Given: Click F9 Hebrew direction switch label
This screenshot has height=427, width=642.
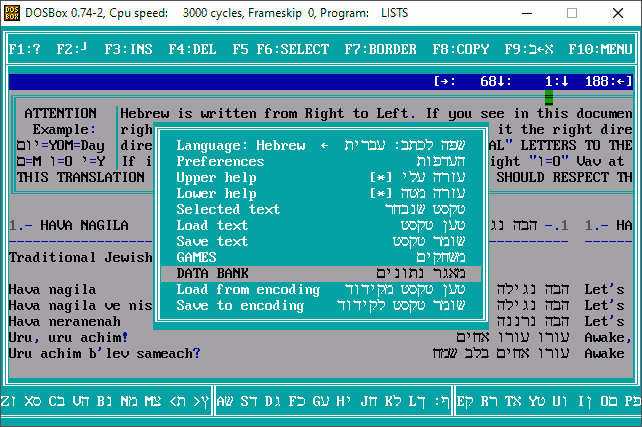Looking at the screenshot, I should coord(529,50).
